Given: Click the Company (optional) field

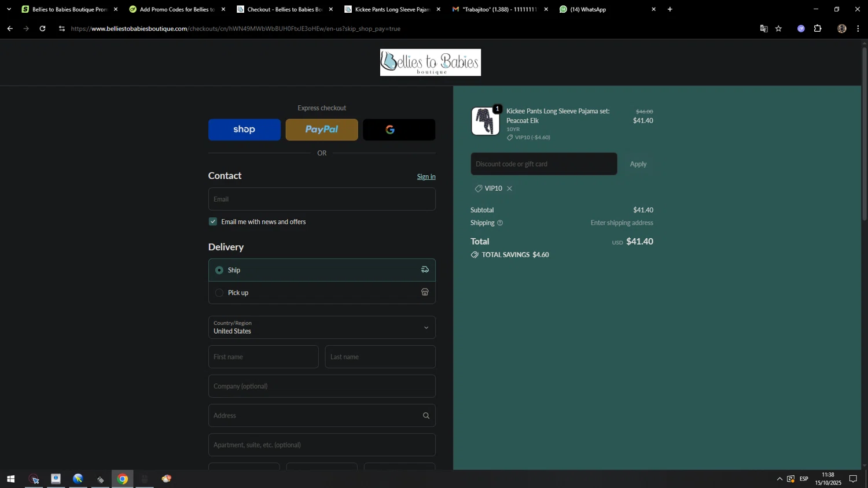Looking at the screenshot, I should pos(322,386).
